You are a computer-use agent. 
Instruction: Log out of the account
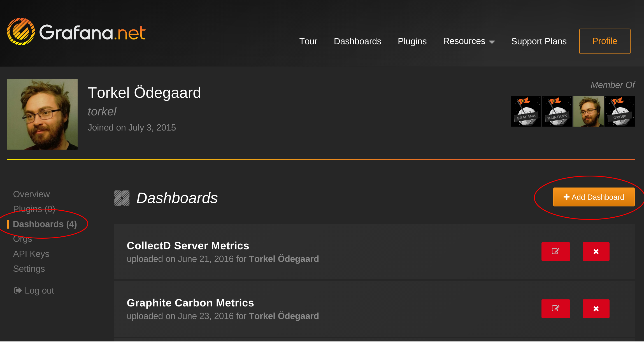(x=34, y=290)
